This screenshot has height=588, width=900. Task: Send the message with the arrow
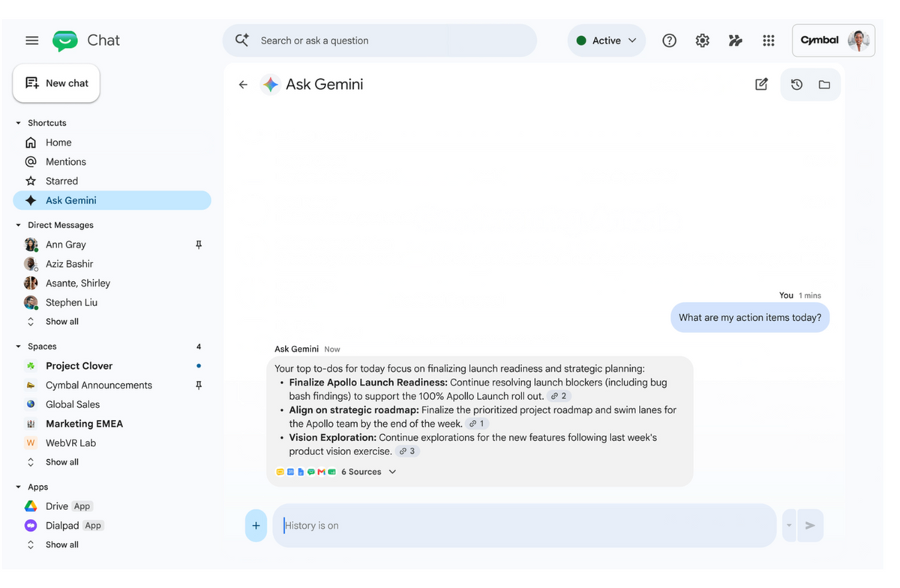[810, 526]
